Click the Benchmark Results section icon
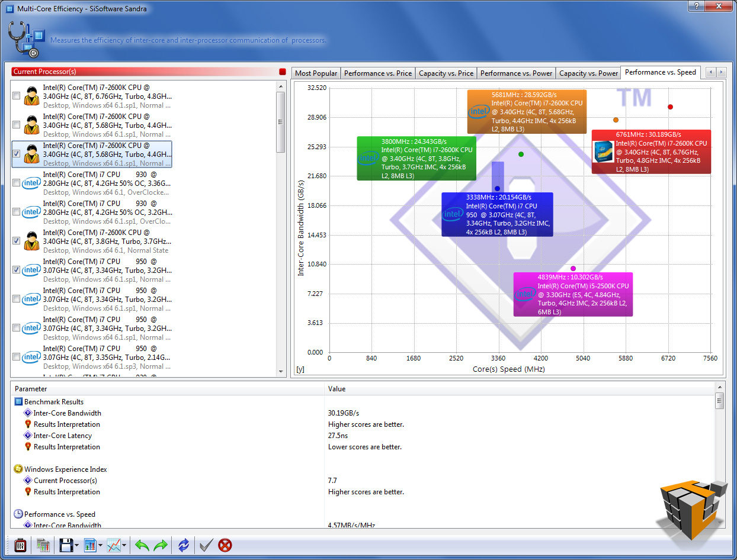Image resolution: width=737 pixels, height=560 pixels. point(18,402)
